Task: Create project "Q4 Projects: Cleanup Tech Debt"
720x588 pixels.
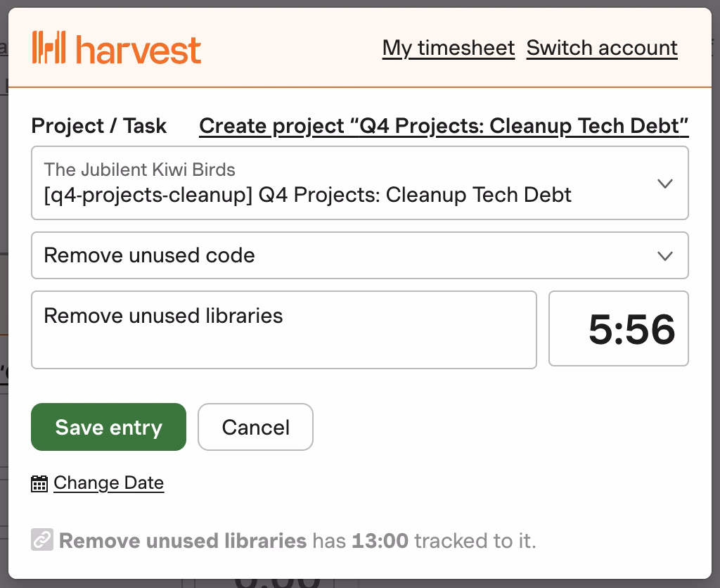Action: [444, 126]
